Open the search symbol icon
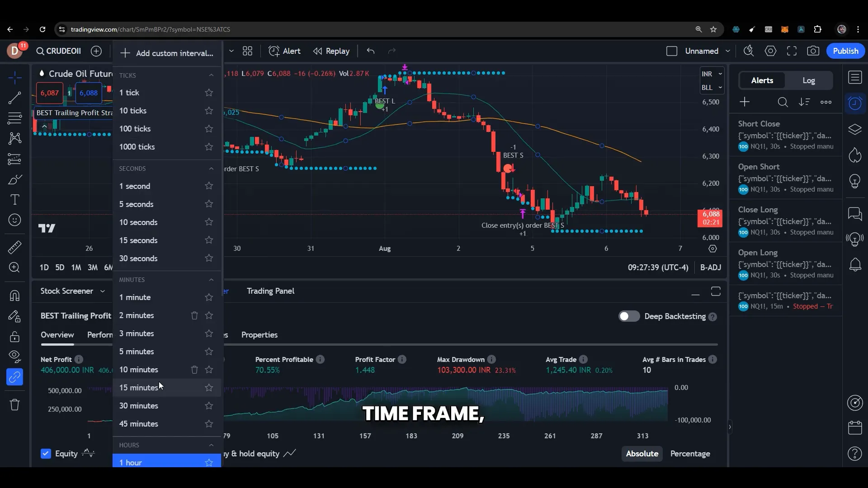868x488 pixels. tap(40, 51)
